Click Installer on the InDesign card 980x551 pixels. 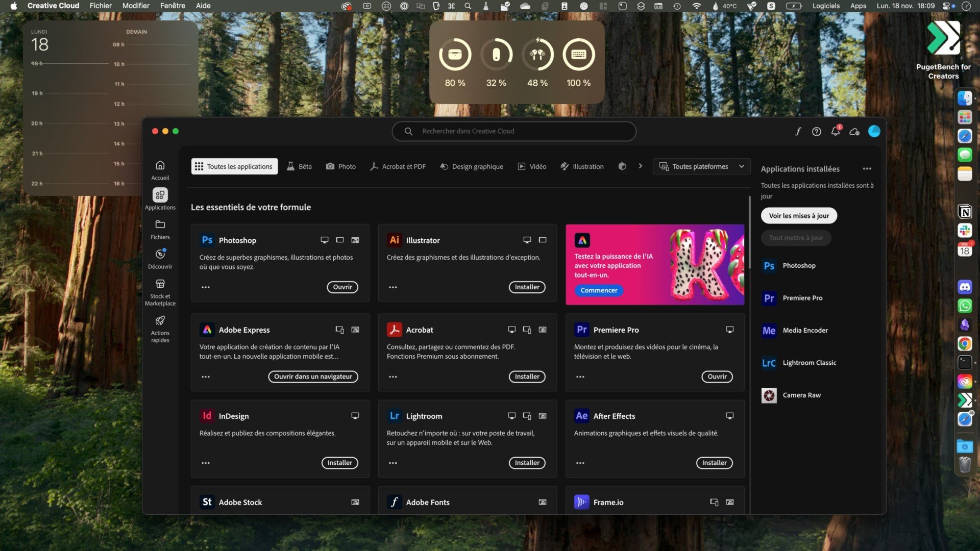339,463
